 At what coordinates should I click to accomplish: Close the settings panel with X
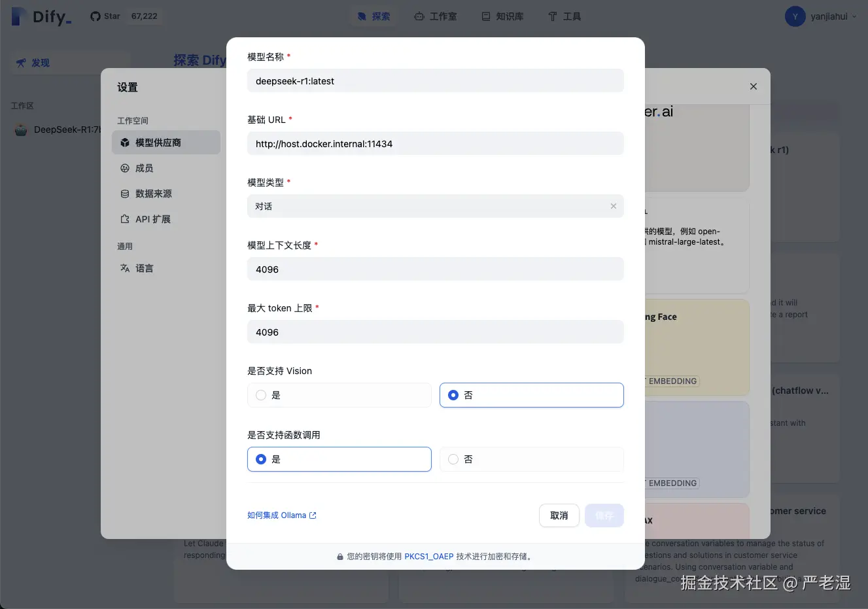tap(754, 86)
